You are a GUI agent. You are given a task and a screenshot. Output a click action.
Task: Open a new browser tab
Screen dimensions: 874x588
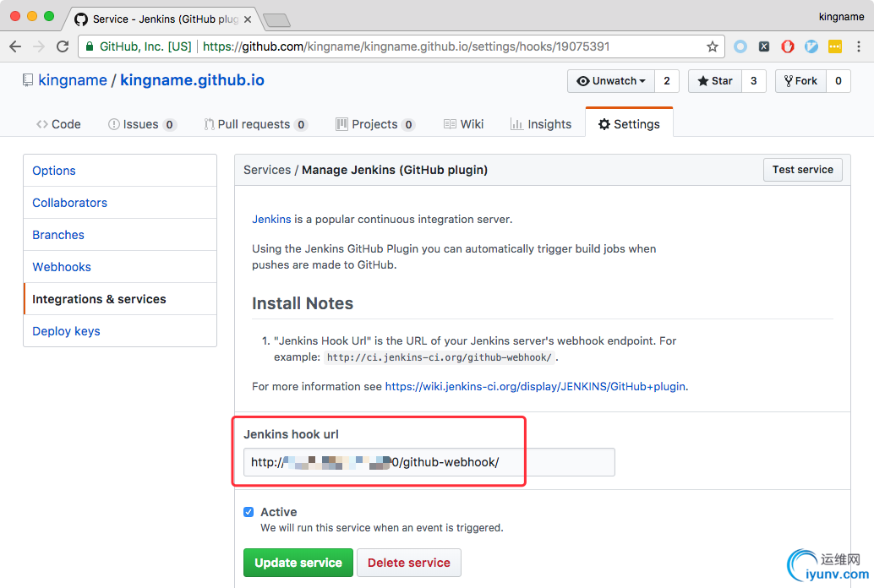coord(276,20)
